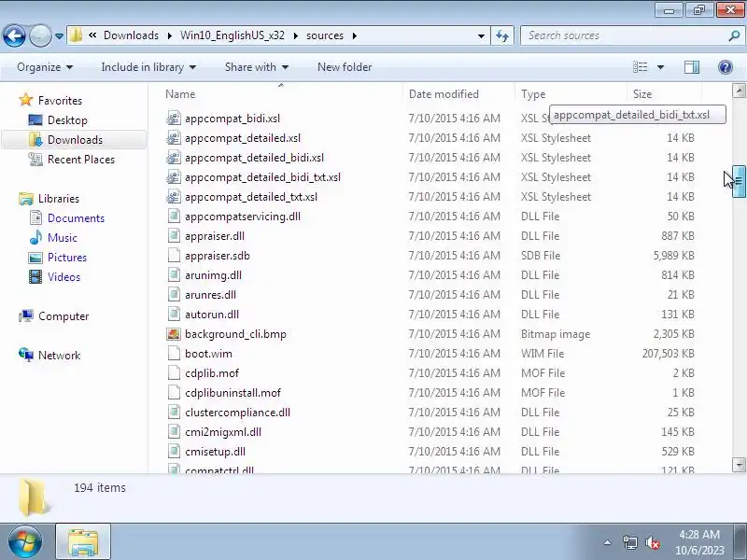Open Videos library
Image resolution: width=747 pixels, height=560 pixels.
tap(63, 277)
